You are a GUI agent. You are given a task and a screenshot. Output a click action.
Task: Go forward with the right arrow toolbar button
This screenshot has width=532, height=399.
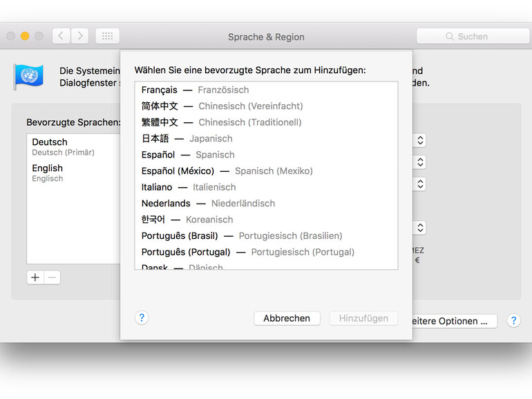(x=79, y=36)
